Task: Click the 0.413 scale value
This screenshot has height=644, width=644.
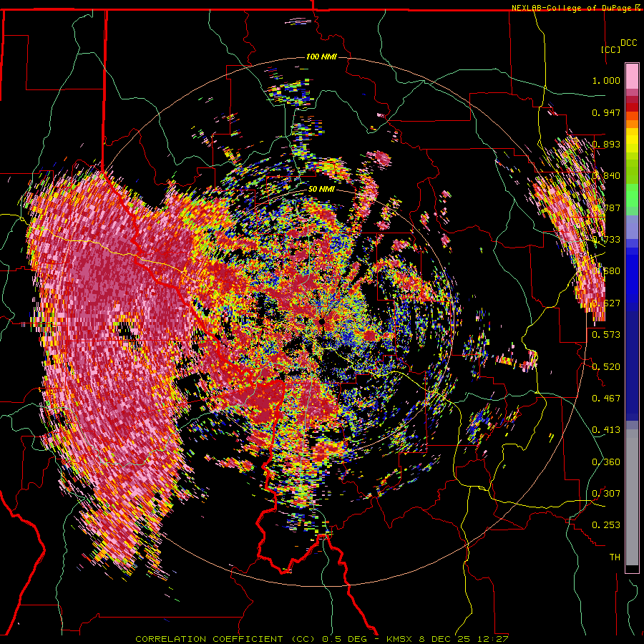Action: [606, 429]
